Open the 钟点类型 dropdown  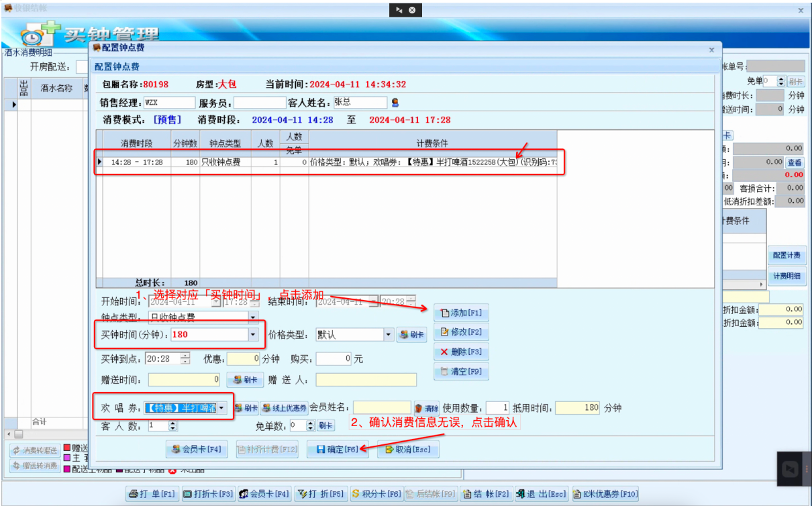(x=253, y=317)
